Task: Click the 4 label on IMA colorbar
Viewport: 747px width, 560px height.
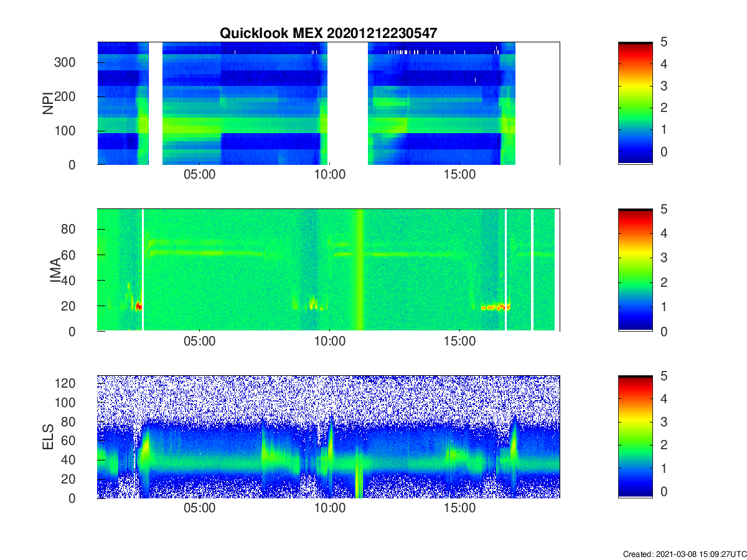Action: click(663, 233)
